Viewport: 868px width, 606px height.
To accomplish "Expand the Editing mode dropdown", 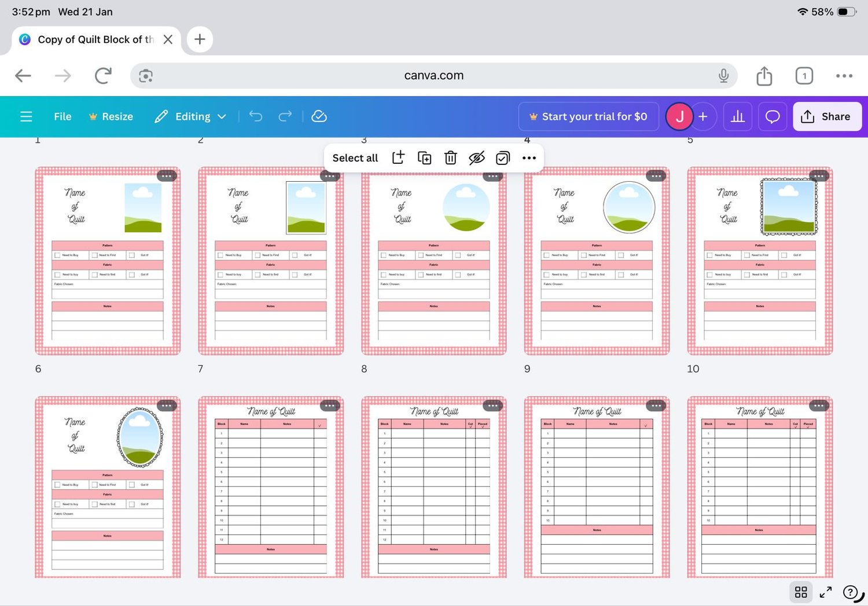I will [190, 116].
